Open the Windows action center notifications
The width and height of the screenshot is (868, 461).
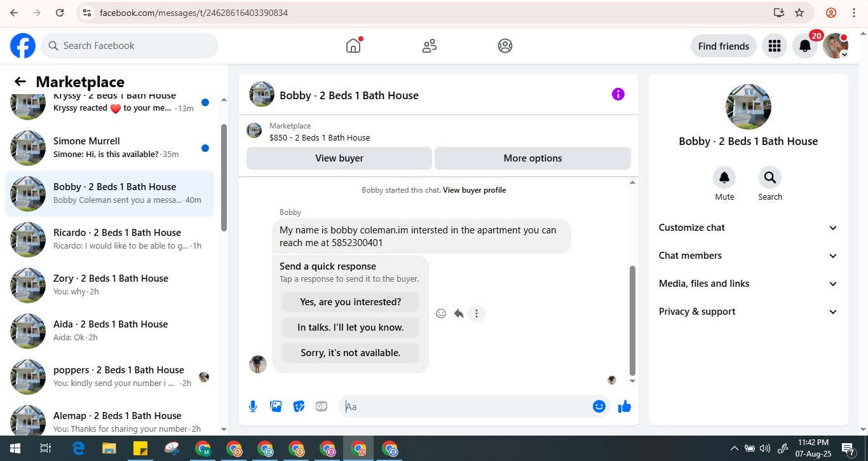point(848,448)
